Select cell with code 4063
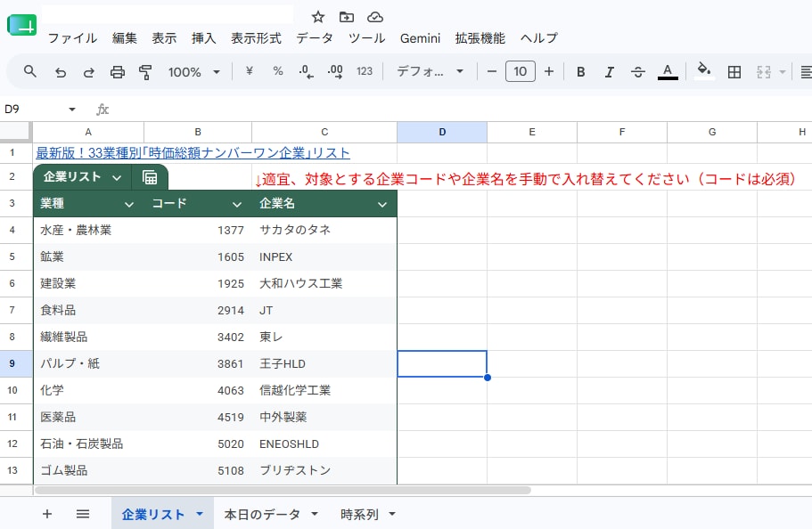Image resolution: width=812 pixels, height=529 pixels. click(x=198, y=390)
